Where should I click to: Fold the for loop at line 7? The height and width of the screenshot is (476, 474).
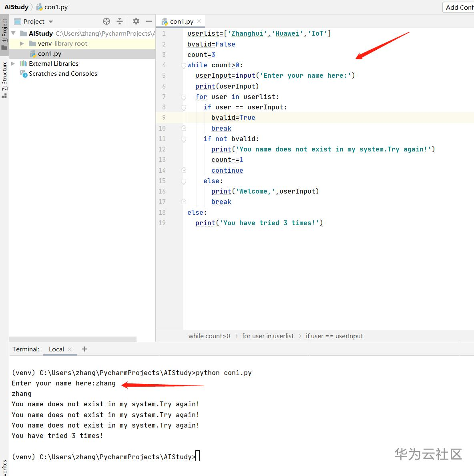[x=183, y=97]
